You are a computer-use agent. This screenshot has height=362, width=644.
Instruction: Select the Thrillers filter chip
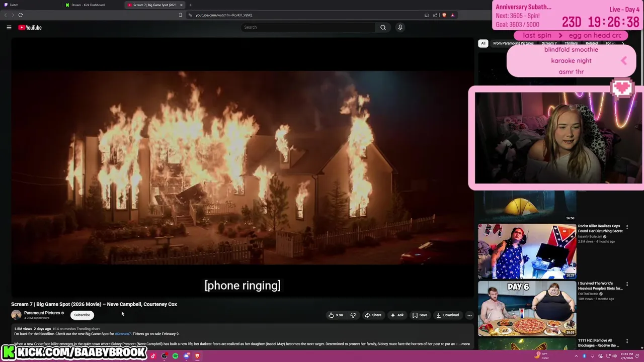point(571,44)
